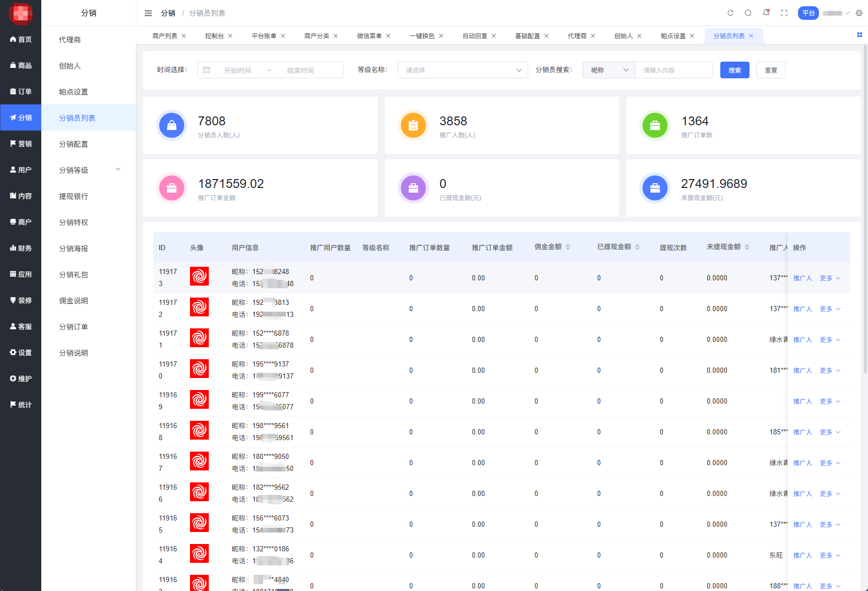Image resolution: width=868 pixels, height=591 pixels.
Task: Toggle fullscreen mode icon
Action: coord(784,13)
